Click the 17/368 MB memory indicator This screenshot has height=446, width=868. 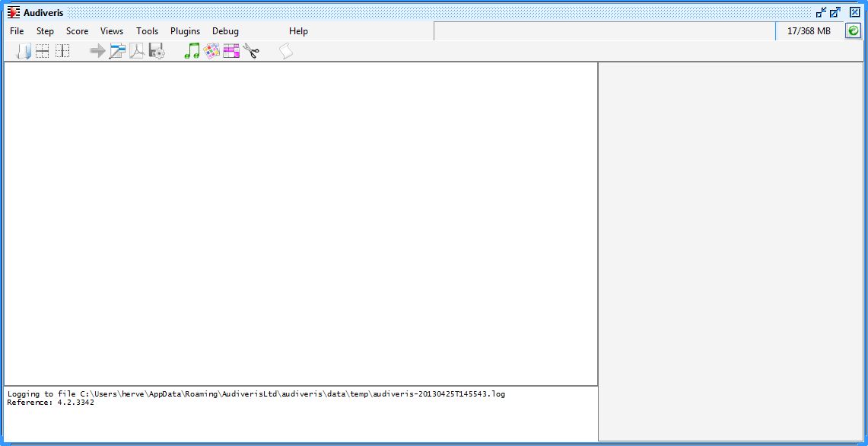(809, 31)
